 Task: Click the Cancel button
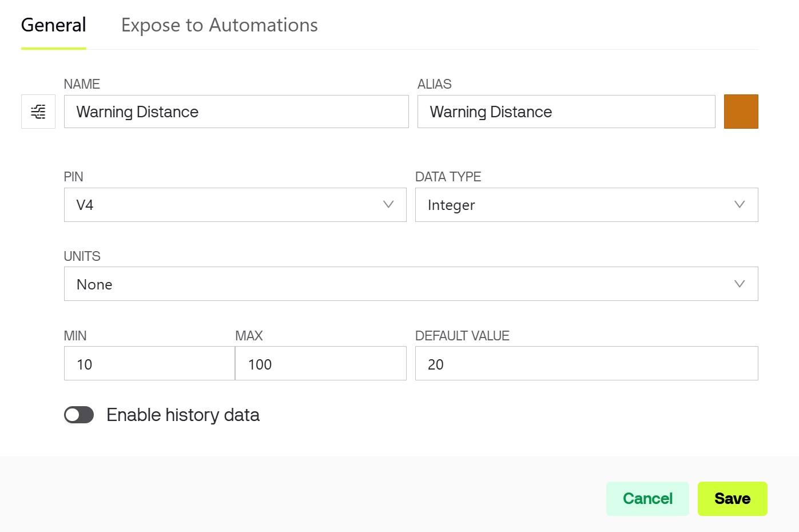(647, 499)
